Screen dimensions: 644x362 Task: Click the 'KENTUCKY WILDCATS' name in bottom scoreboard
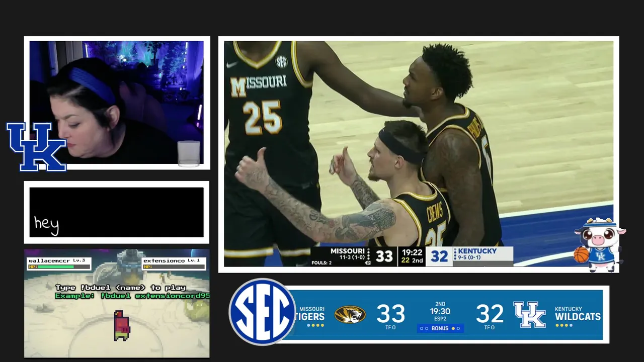(578, 314)
